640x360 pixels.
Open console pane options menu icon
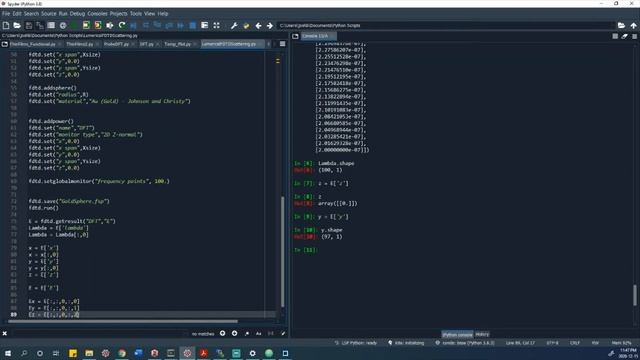(x=634, y=36)
